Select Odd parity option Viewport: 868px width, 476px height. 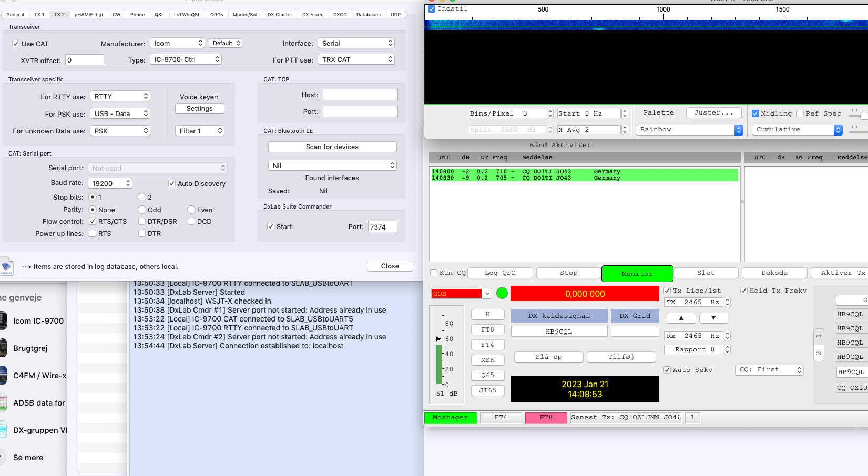(142, 210)
